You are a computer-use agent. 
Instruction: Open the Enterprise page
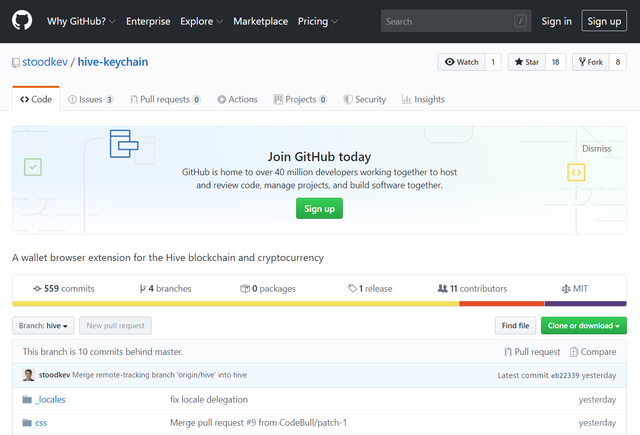tap(148, 21)
